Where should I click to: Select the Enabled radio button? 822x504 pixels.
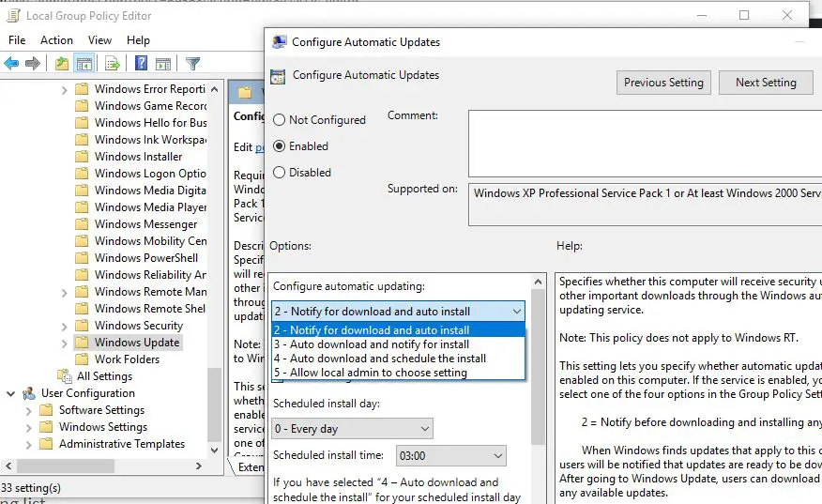click(x=279, y=146)
